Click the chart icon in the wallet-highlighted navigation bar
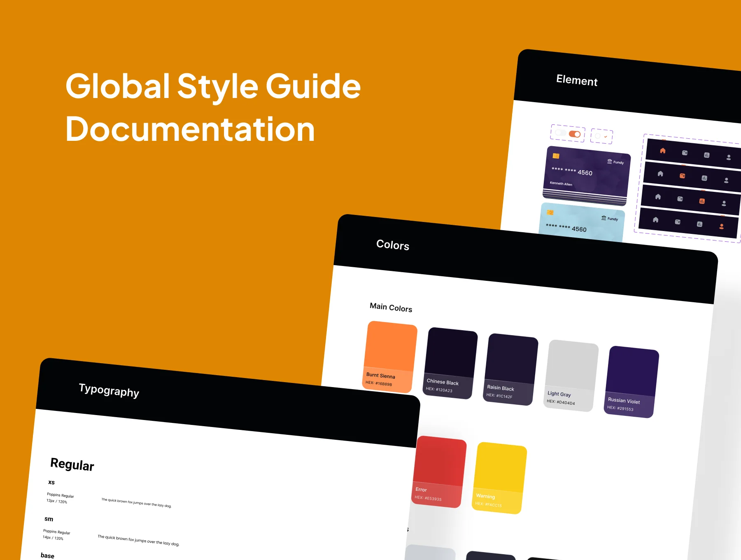Image resolution: width=741 pixels, height=560 pixels. 704,178
